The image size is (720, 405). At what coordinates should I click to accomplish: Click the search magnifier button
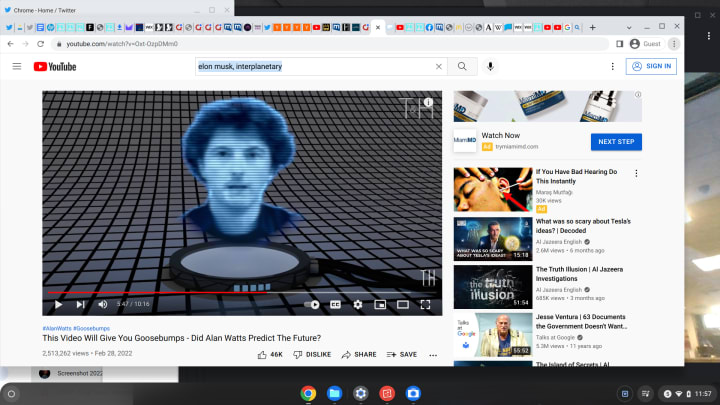coord(462,67)
